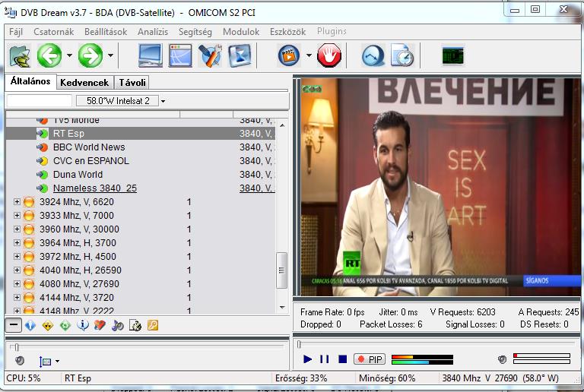584x392 pixels.
Task: Toggle speaker icon beside the volume bars
Action: 502,359
